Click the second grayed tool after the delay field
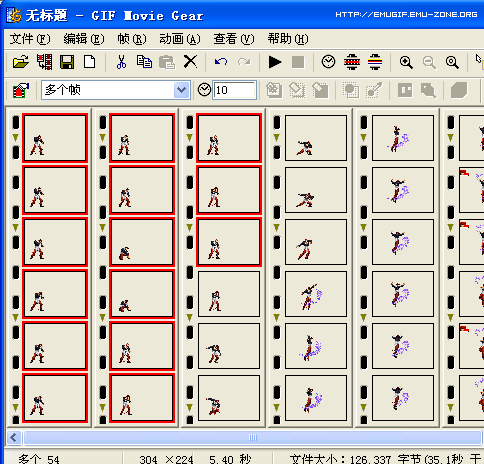 pos(297,90)
